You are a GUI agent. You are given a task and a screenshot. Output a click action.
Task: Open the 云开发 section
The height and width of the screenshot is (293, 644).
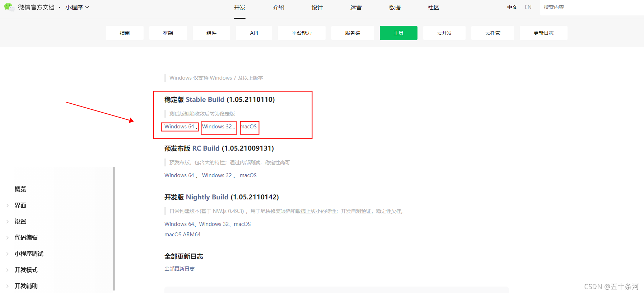[444, 33]
